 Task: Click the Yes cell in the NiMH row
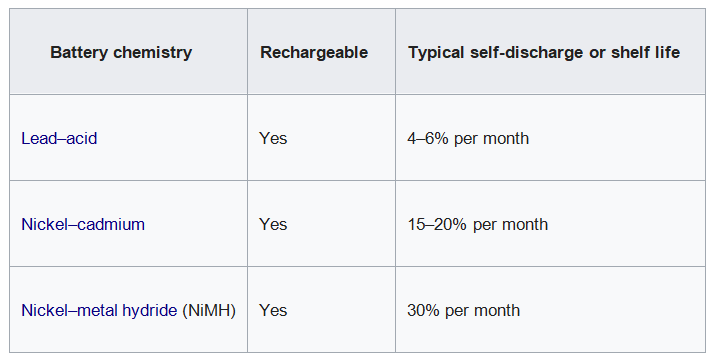(x=273, y=310)
